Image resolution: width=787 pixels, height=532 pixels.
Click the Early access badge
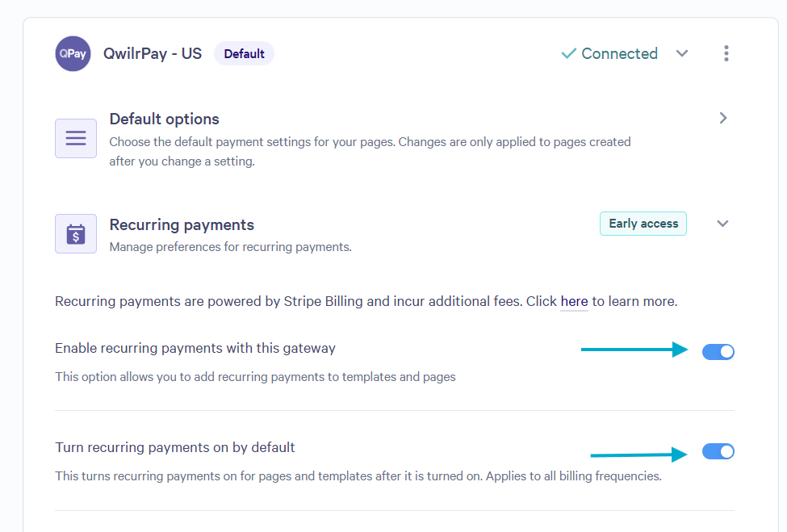(643, 224)
